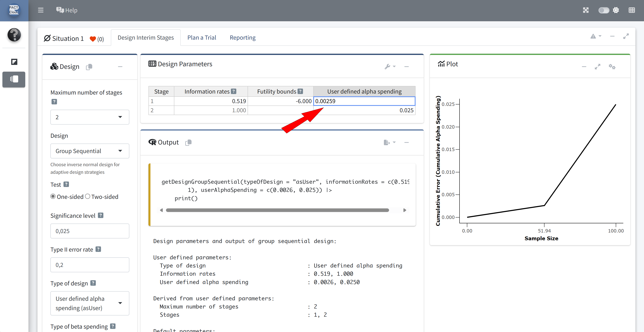Copy the Design panel settings icon
This screenshot has height=332, width=644.
point(89,67)
